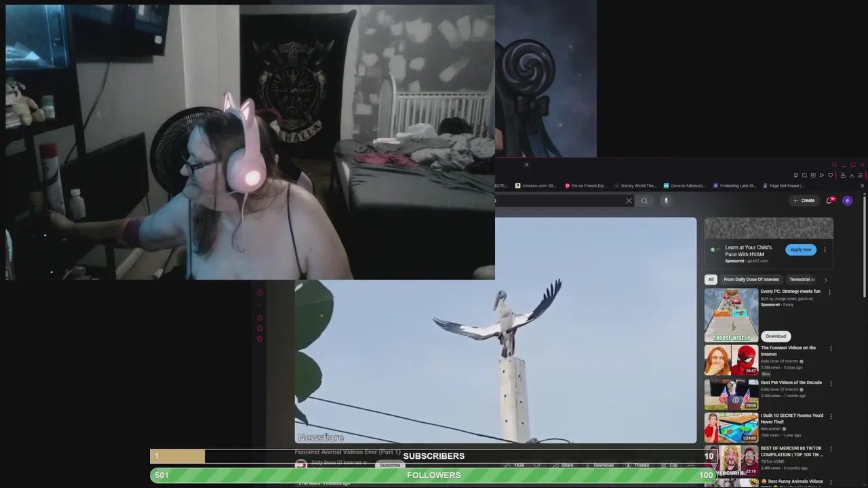Click the browser search tabs magnifier icon
This screenshot has width=868, height=488.
[834, 165]
